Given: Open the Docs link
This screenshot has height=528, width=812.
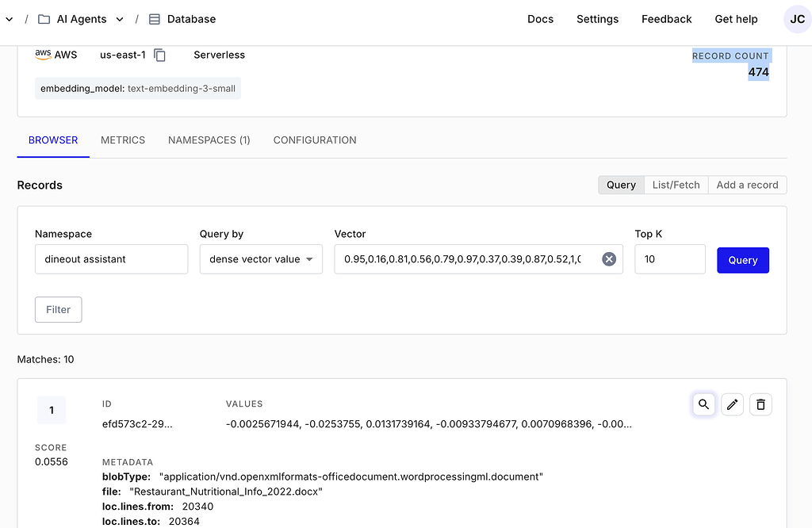Looking at the screenshot, I should pyautogui.click(x=540, y=19).
